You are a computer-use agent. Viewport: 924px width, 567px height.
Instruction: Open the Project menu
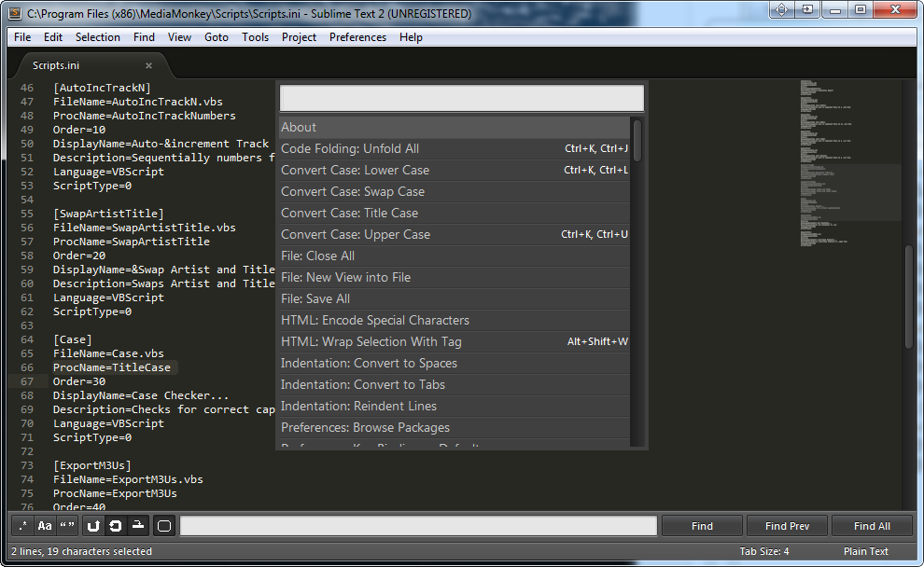pos(299,37)
